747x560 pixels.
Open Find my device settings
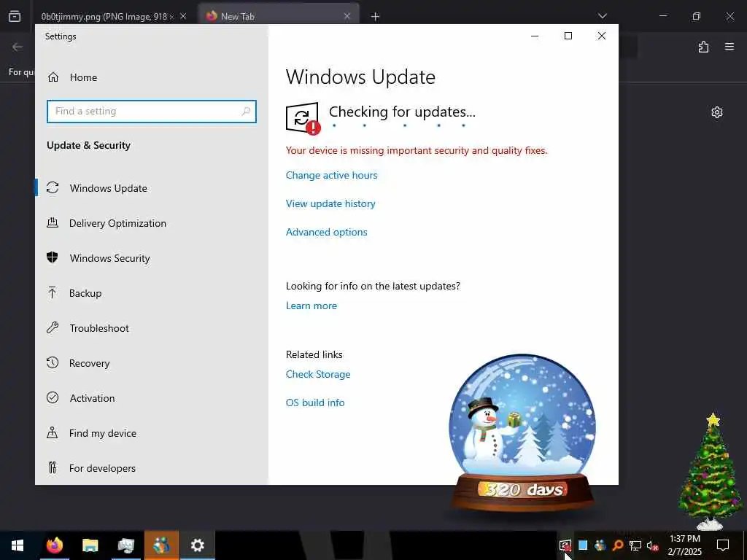[102, 433]
